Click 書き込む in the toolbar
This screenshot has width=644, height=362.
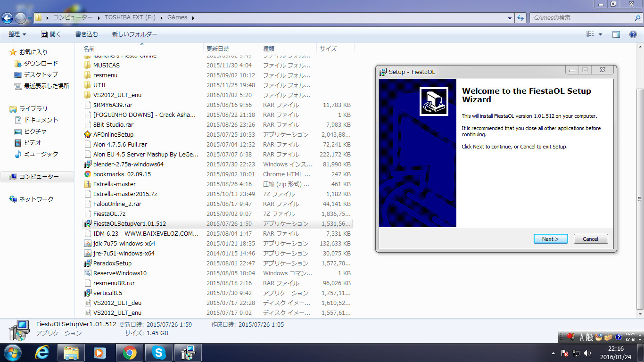tap(87, 34)
